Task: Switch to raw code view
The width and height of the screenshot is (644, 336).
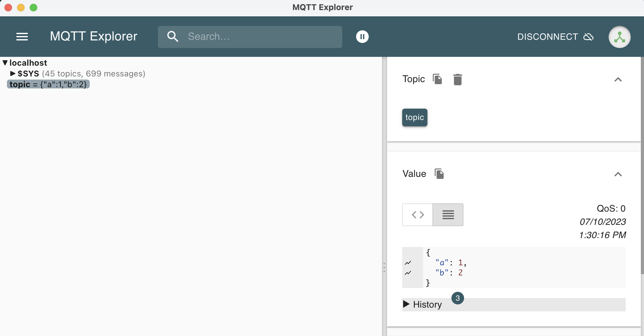Action: (x=418, y=215)
